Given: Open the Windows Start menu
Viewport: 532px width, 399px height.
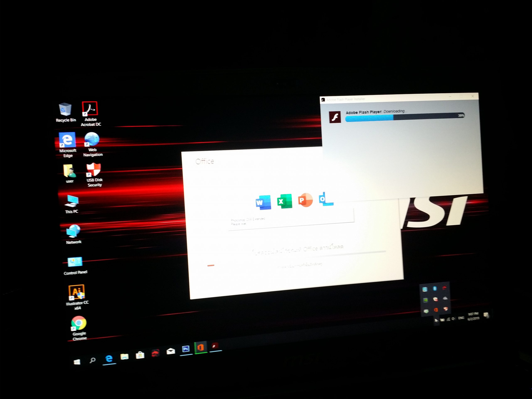Looking at the screenshot, I should pos(77,362).
